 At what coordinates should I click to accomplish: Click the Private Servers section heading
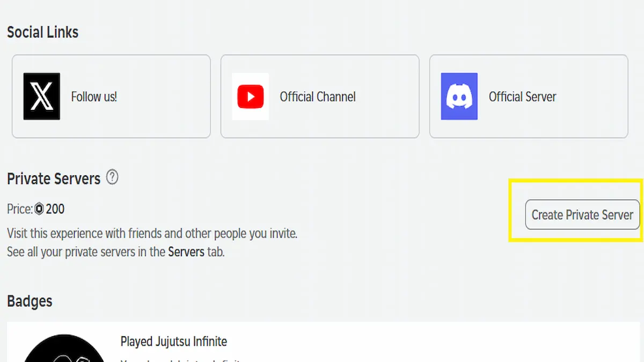[54, 179]
